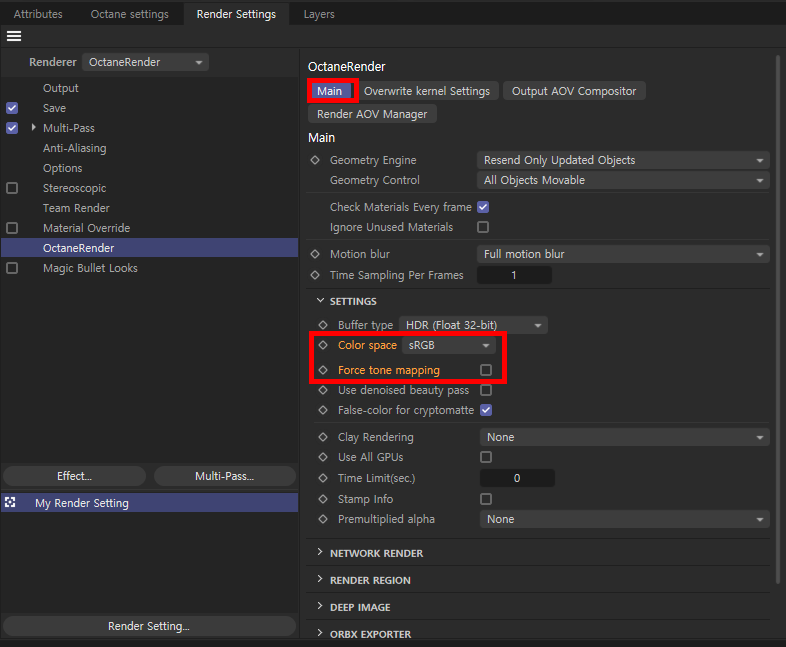Click keyframe diamond next to Clay Rendering
The height and width of the screenshot is (647, 786).
323,437
